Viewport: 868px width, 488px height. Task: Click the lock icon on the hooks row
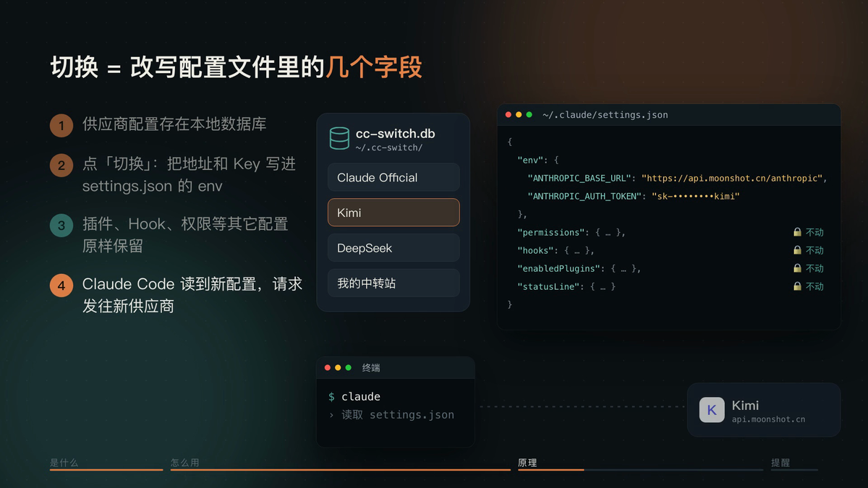point(797,251)
